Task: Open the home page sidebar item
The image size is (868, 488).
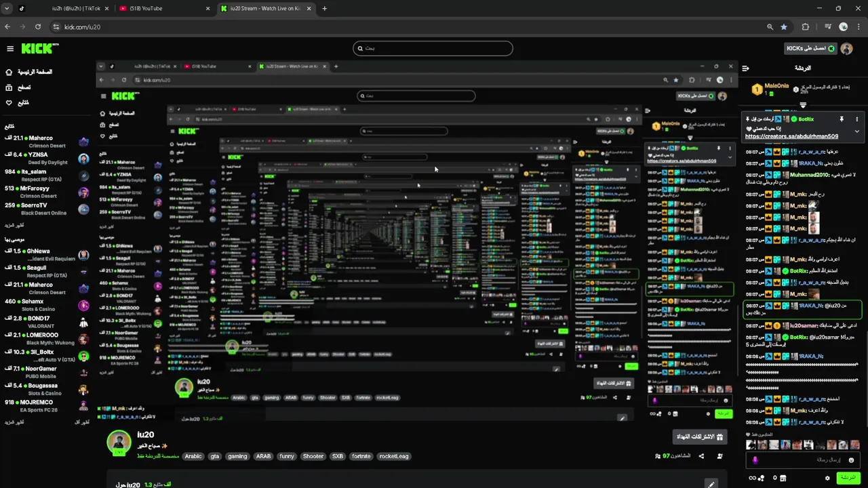Action: pyautogui.click(x=28, y=72)
